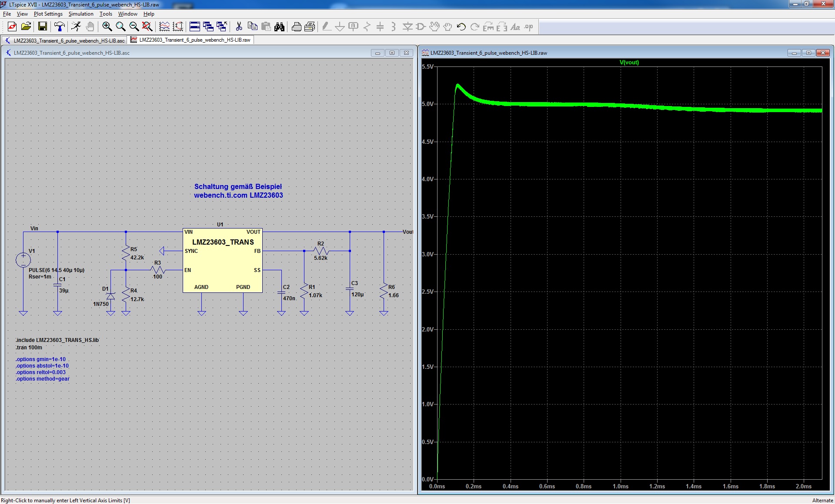835x504 pixels.
Task: Click the voltage source V1 symbol
Action: (x=23, y=260)
